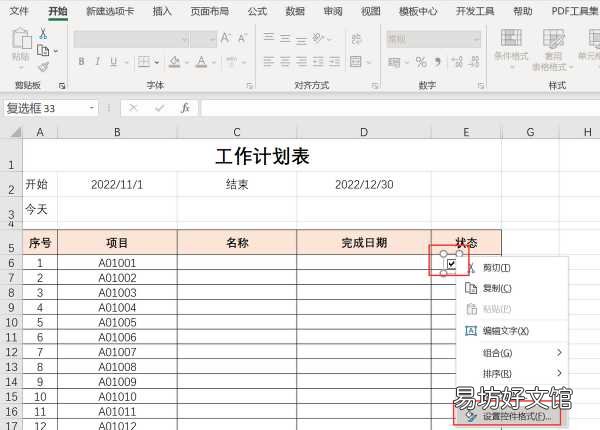The image size is (600, 430).
Task: Switch to the 数据 ribbon tab
Action: coord(295,11)
